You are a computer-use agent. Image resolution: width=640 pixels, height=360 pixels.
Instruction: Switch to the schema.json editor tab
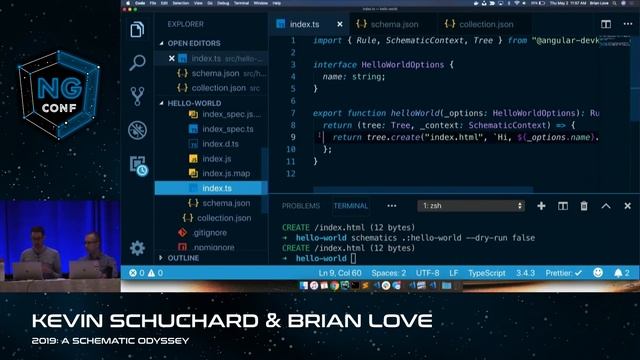coord(393,24)
